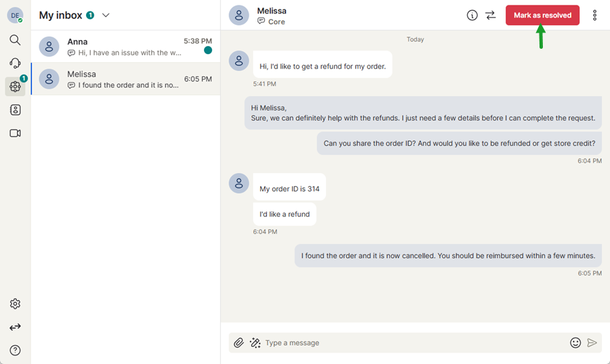Image resolution: width=610 pixels, height=364 pixels.
Task: Click the transfer conversation arrows icon
Action: coord(491,15)
